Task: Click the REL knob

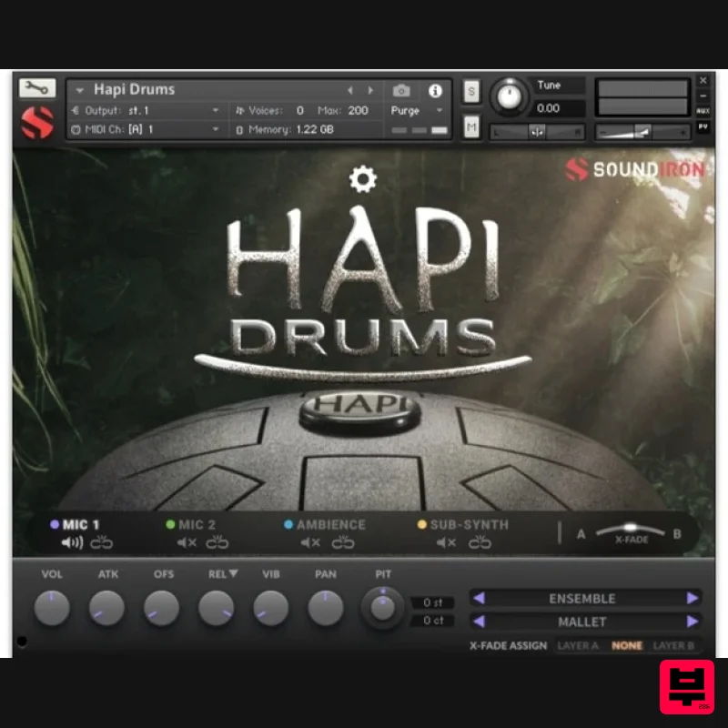Action: (217, 608)
